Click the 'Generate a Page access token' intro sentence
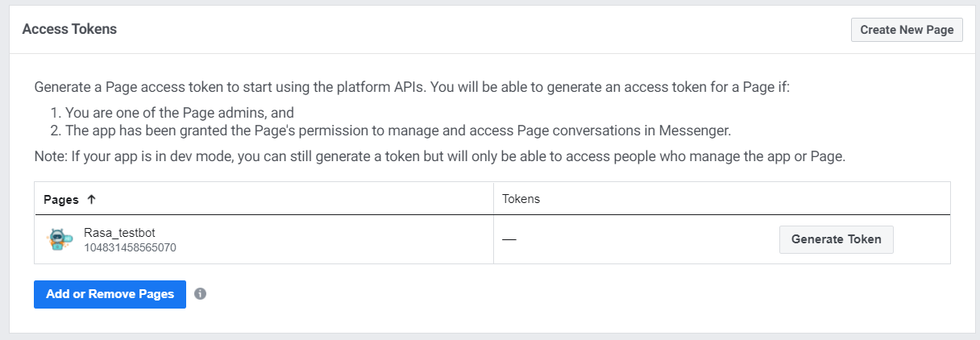The image size is (980, 340). [x=411, y=87]
